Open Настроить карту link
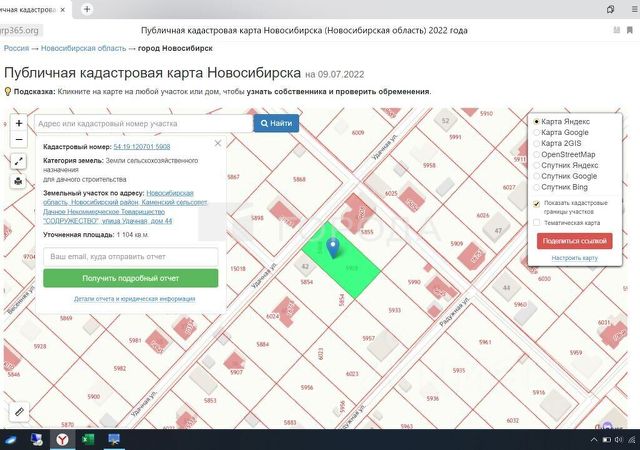 (x=575, y=258)
